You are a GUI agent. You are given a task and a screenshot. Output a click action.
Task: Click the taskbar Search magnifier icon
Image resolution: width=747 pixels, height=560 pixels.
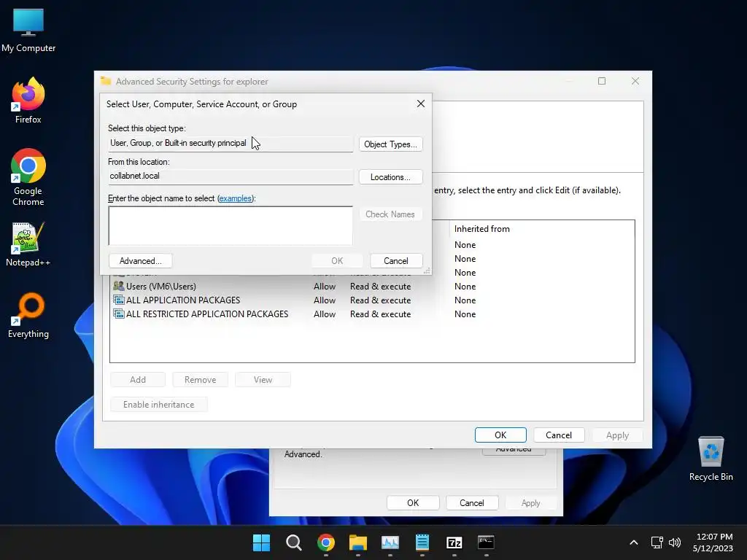click(293, 542)
